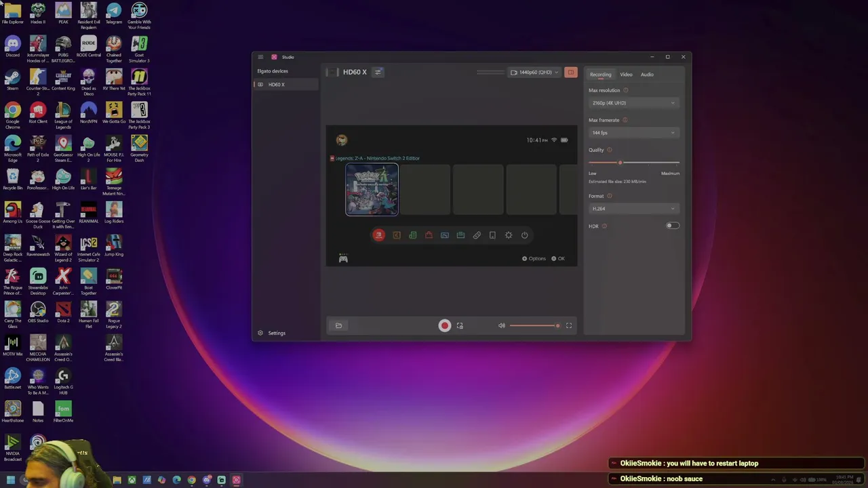Open Discord from the taskbar
Screen dimensions: 868x488
pyautogui.click(x=206, y=481)
